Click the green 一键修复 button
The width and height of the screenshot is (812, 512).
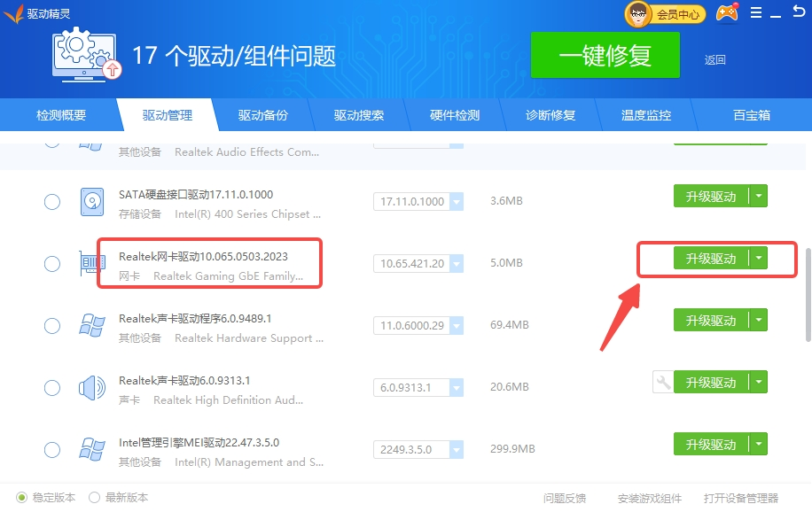605,56
